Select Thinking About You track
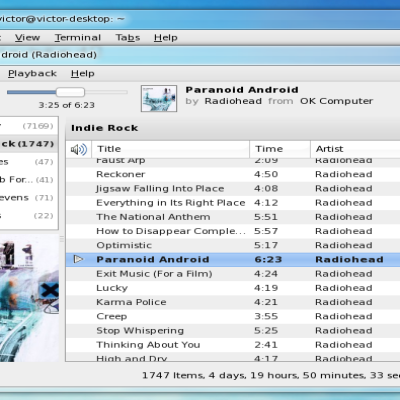Image resolution: width=400 pixels, height=400 pixels. pos(148,345)
